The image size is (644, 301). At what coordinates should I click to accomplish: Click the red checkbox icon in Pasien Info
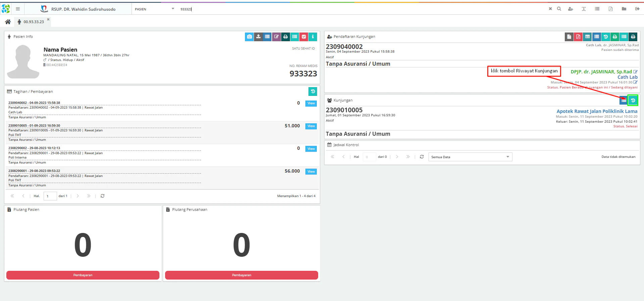pyautogui.click(x=304, y=37)
